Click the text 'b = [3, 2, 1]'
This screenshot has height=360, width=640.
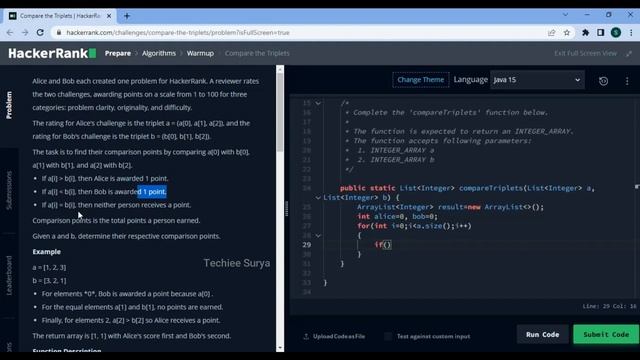point(49,281)
